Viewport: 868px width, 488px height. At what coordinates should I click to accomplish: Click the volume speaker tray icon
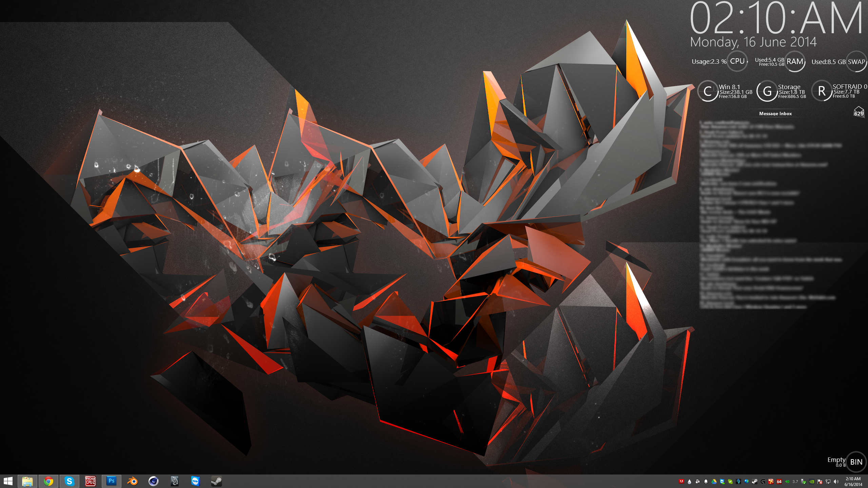click(x=836, y=482)
